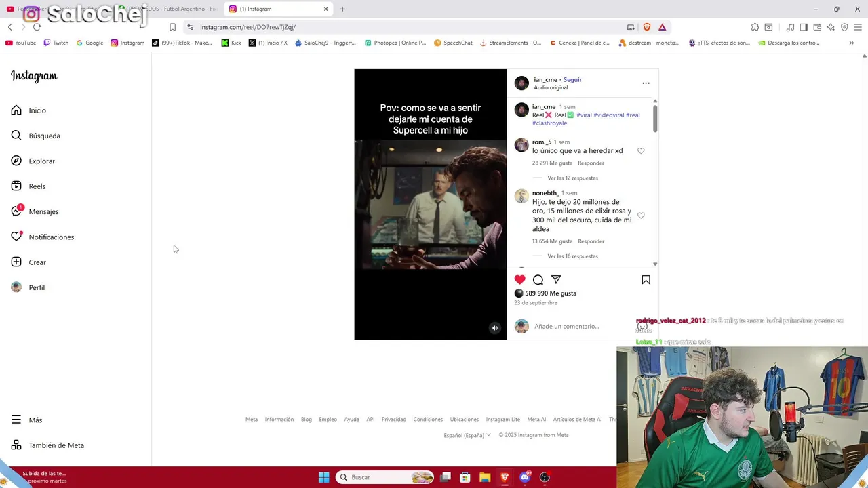Screen dimensions: 868x488
Task: Click Crear to make a post
Action: (x=28, y=262)
